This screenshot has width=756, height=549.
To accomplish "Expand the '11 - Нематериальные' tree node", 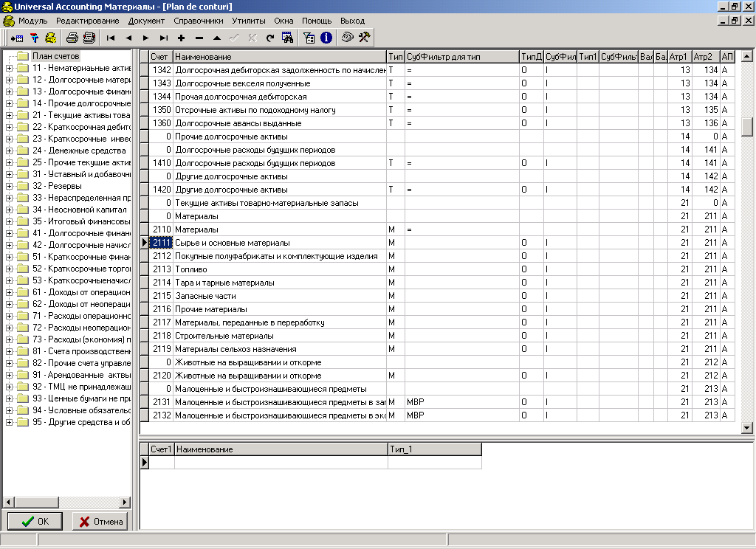I will pyautogui.click(x=9, y=69).
